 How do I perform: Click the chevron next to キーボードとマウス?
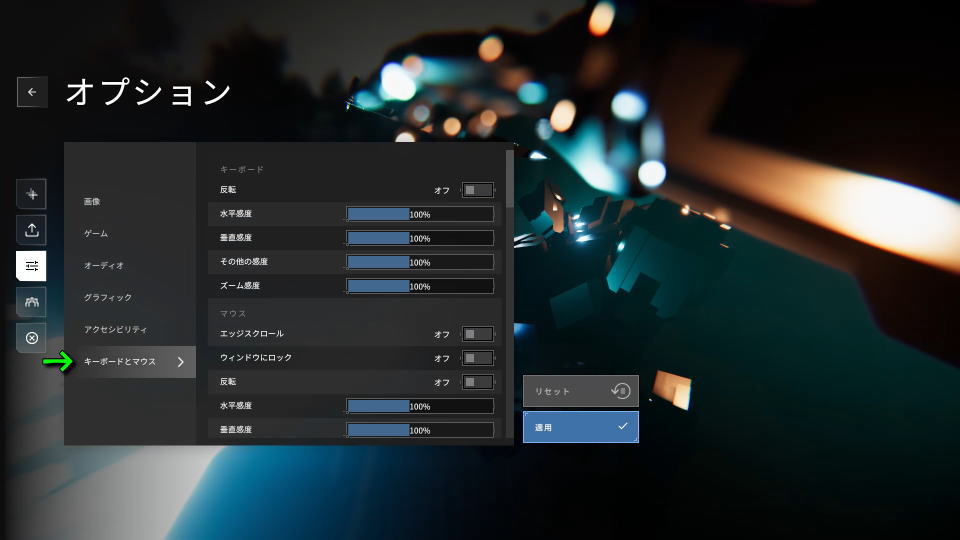tap(180, 362)
